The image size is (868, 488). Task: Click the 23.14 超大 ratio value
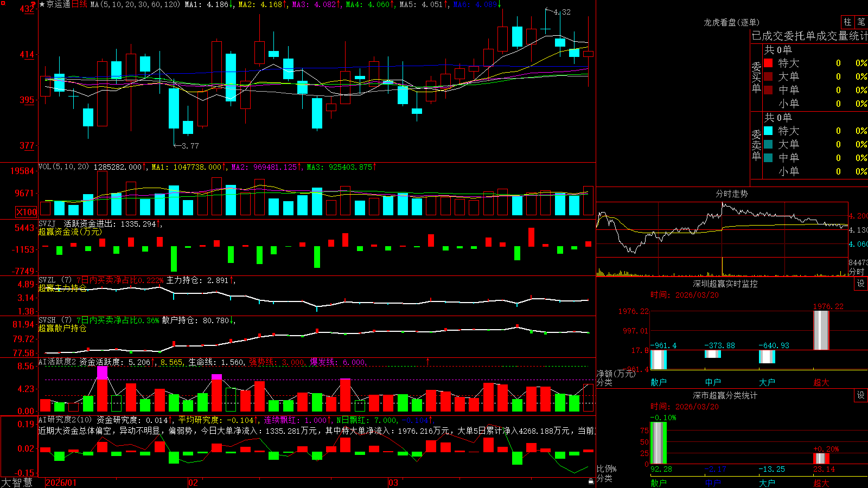(x=824, y=469)
